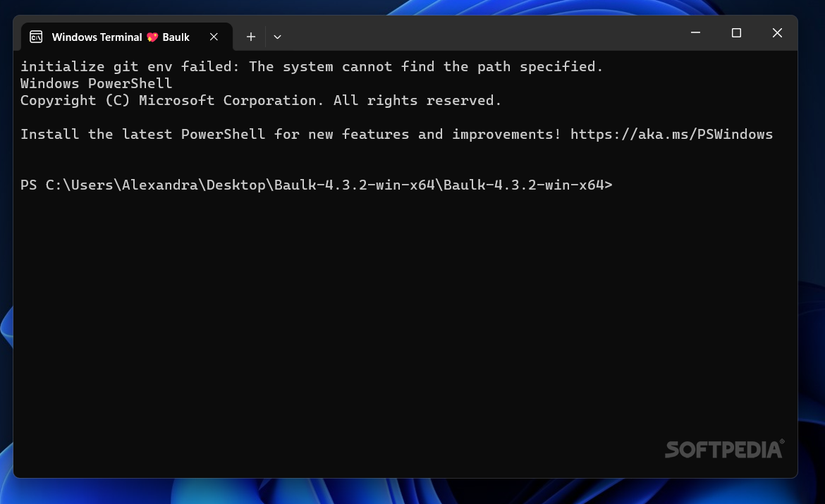Open a new tab with plus button

pos(251,37)
